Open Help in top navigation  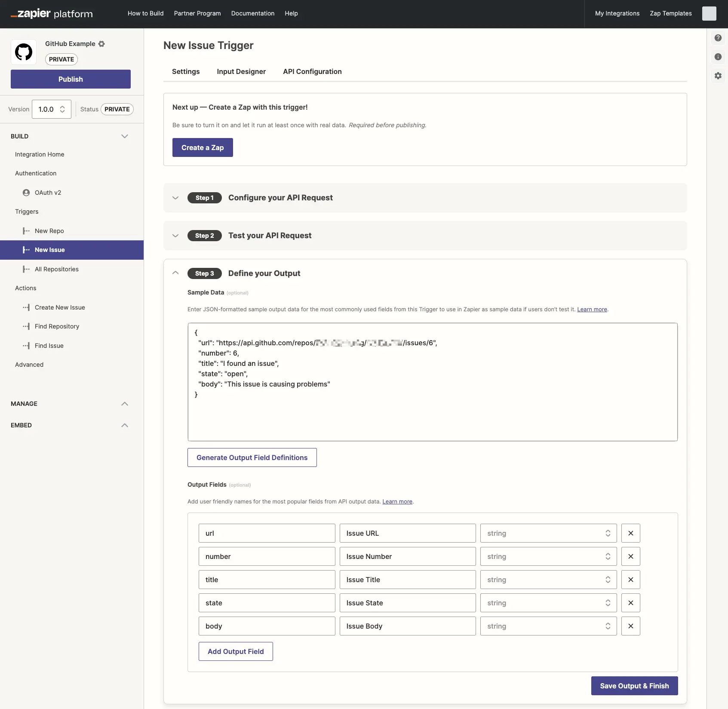tap(291, 13)
